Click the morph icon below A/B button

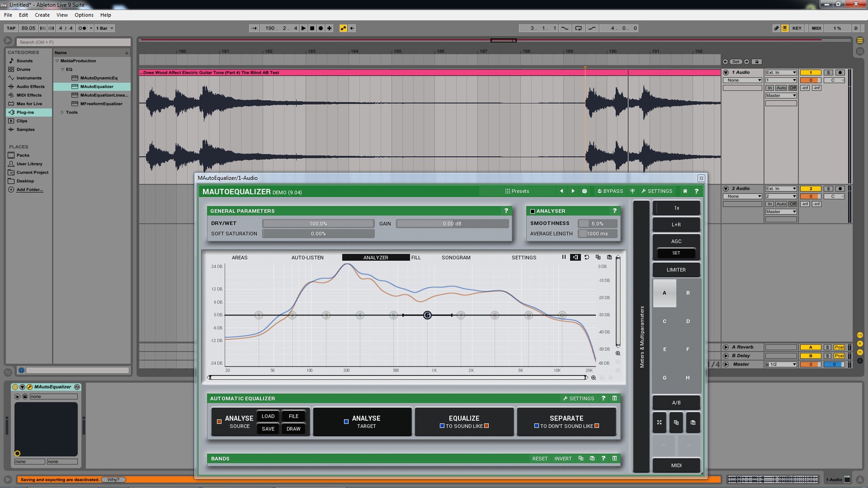(659, 422)
